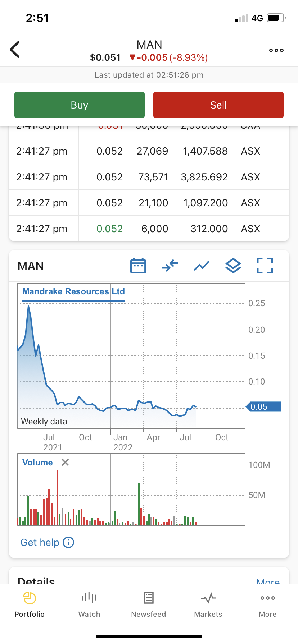This screenshot has width=298, height=644.
Task: Click the Volume indicator label
Action: (37, 463)
